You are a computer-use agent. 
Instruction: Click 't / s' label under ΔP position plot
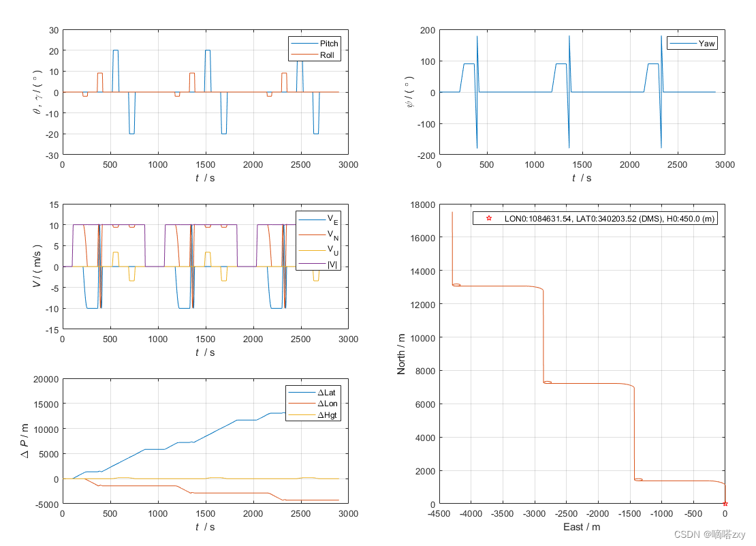tap(205, 527)
